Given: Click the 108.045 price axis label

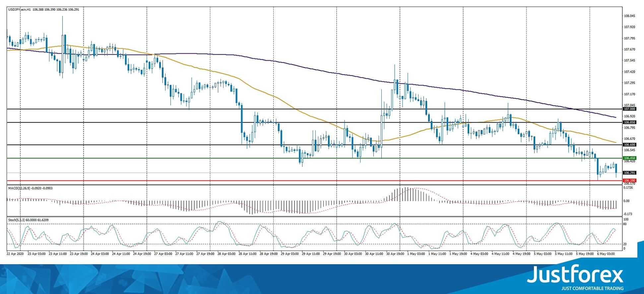Looking at the screenshot, I should [x=629, y=16].
